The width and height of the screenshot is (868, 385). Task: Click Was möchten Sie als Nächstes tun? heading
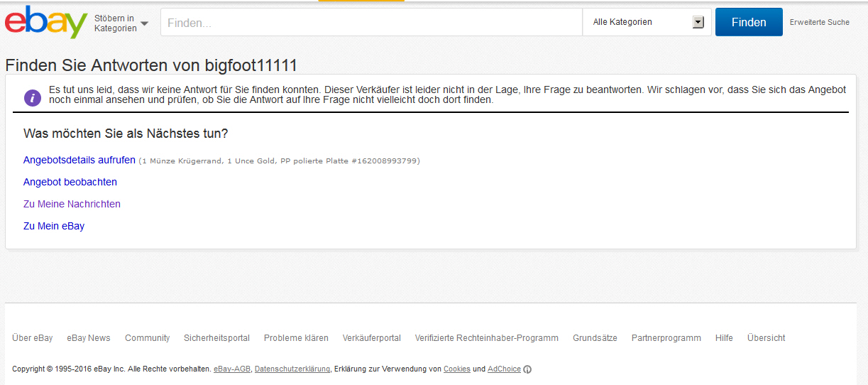tap(126, 134)
